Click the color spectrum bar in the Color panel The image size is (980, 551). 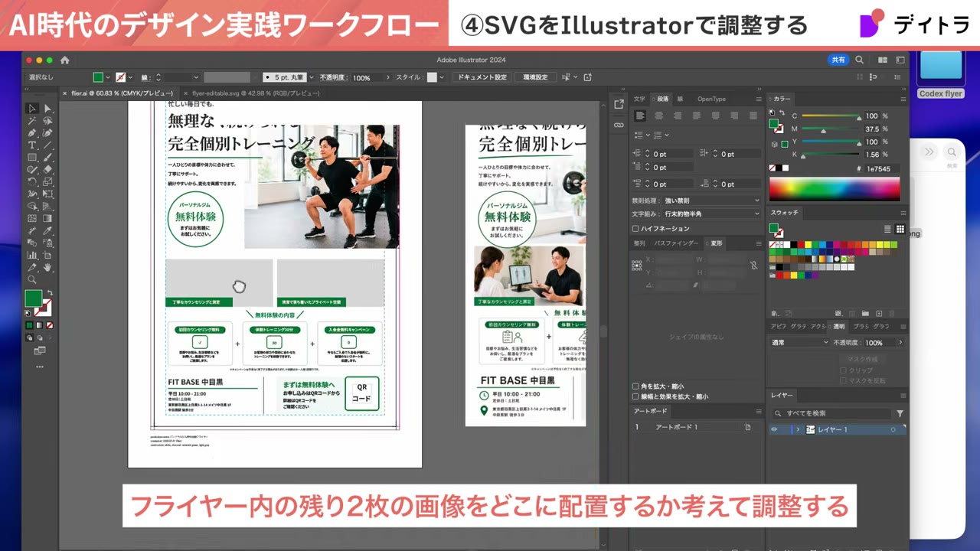point(835,189)
